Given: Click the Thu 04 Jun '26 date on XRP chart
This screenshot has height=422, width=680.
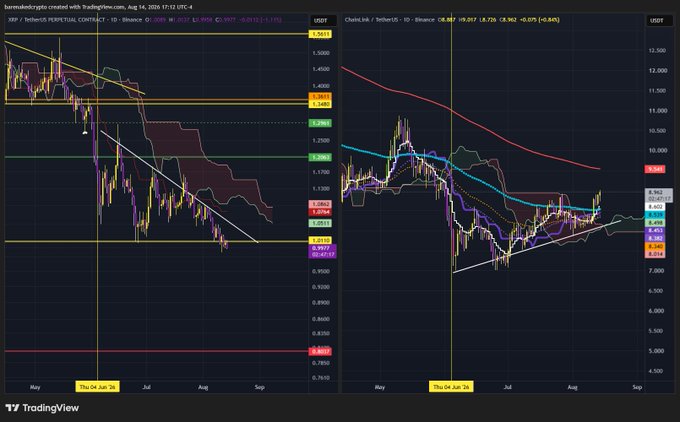Looking at the screenshot, I should tap(98, 387).
